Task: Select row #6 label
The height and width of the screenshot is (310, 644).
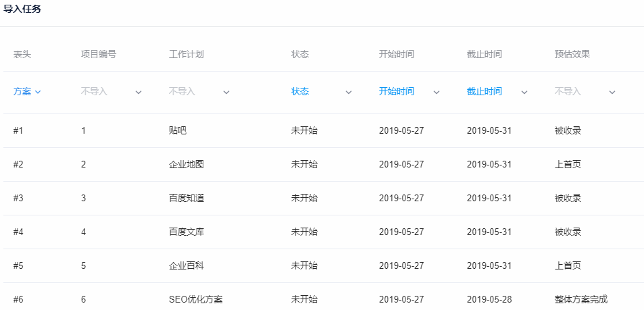Action: 18,299
